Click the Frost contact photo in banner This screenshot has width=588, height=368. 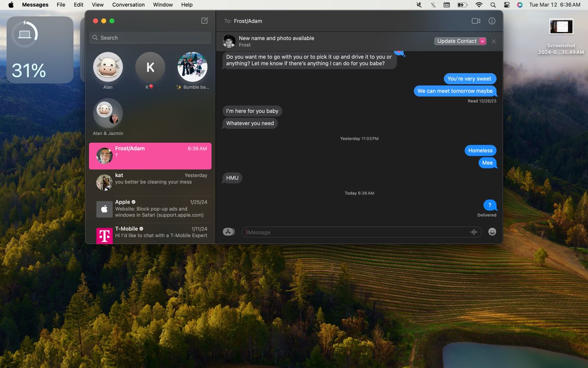[x=229, y=41]
